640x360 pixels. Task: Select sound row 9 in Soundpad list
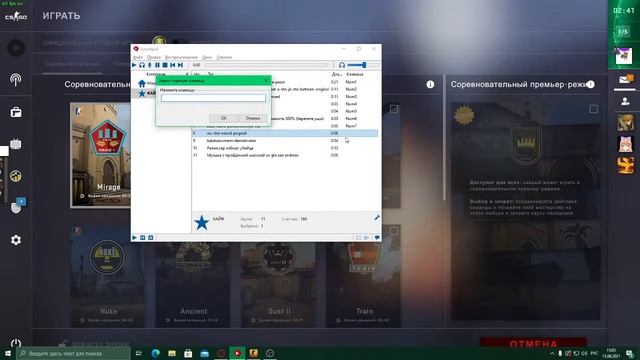coord(284,140)
